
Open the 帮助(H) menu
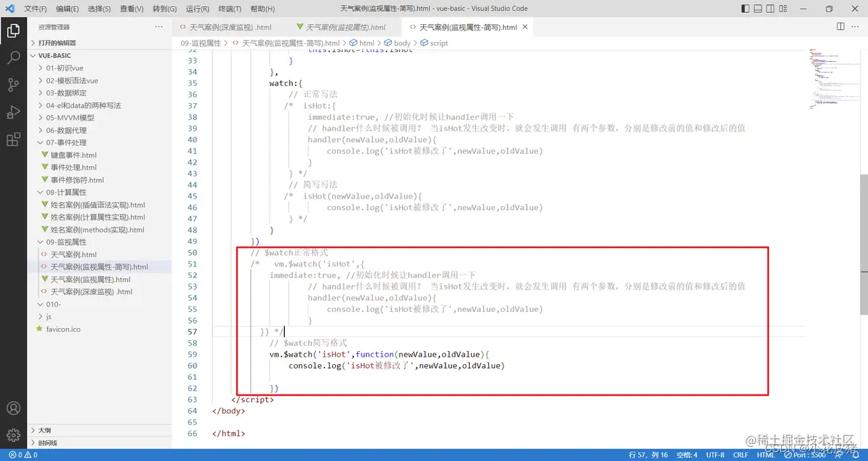tap(262, 9)
